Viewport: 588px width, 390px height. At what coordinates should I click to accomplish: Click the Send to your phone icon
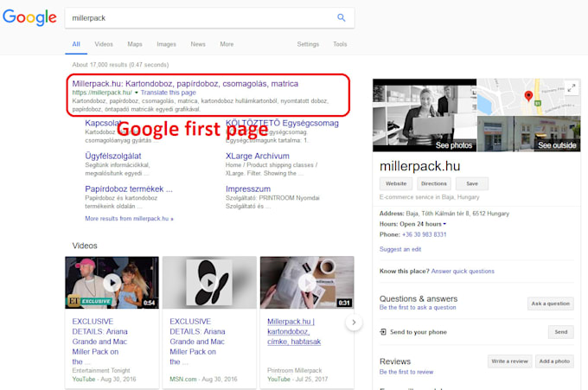click(383, 332)
